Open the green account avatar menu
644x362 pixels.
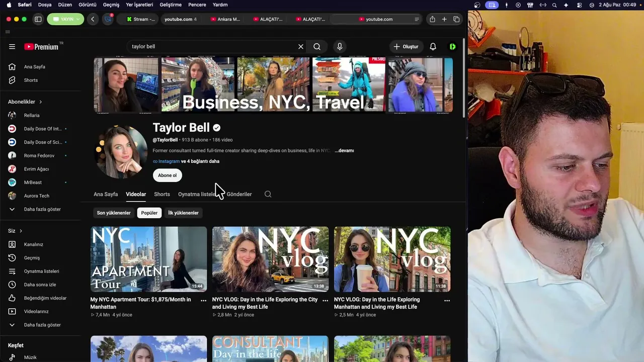click(452, 47)
